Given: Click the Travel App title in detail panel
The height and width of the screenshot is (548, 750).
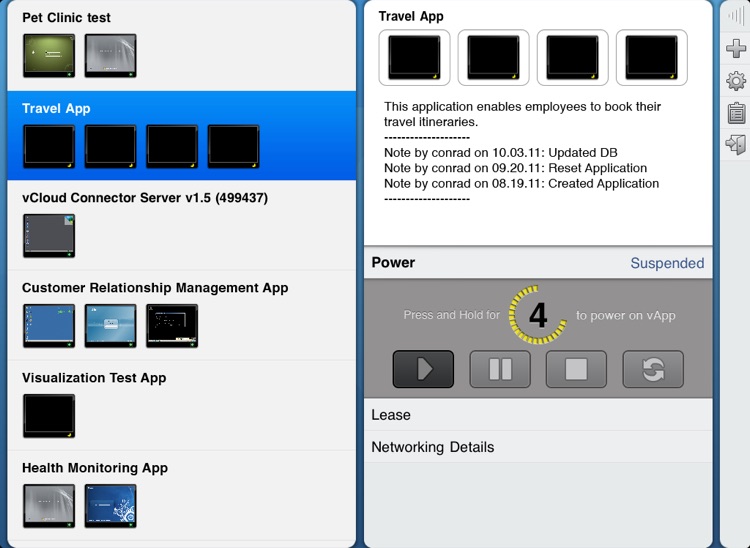Looking at the screenshot, I should [x=411, y=16].
